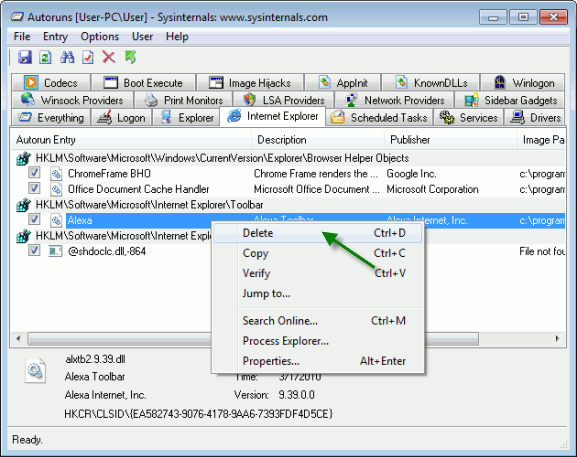
Task: Switch to the Everything tab
Action: (51, 117)
